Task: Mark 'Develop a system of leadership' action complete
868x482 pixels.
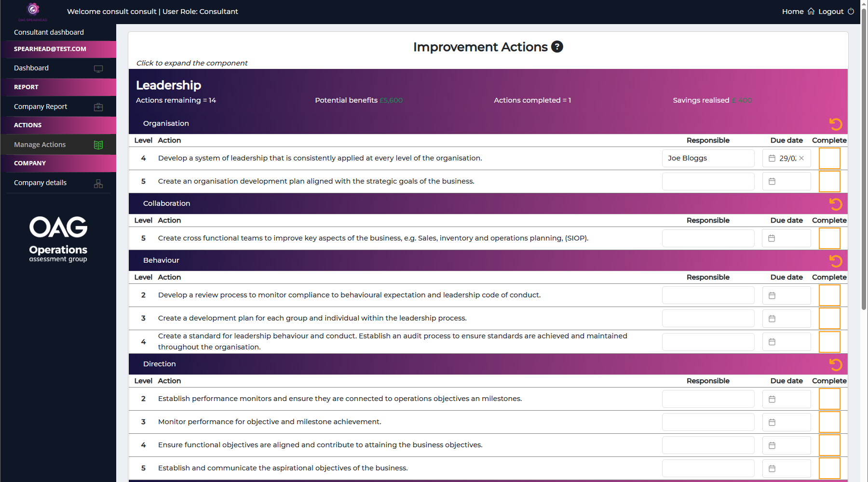Action: (829, 159)
